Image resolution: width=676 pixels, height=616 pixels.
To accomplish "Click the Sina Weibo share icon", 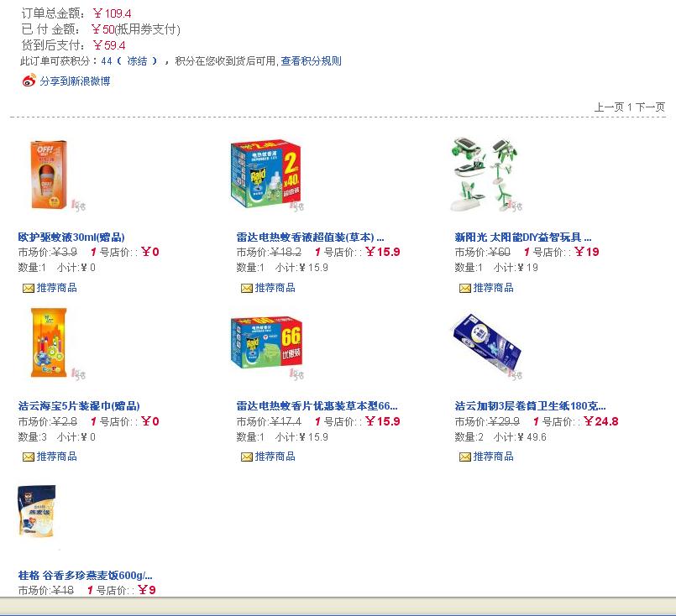I will point(29,81).
